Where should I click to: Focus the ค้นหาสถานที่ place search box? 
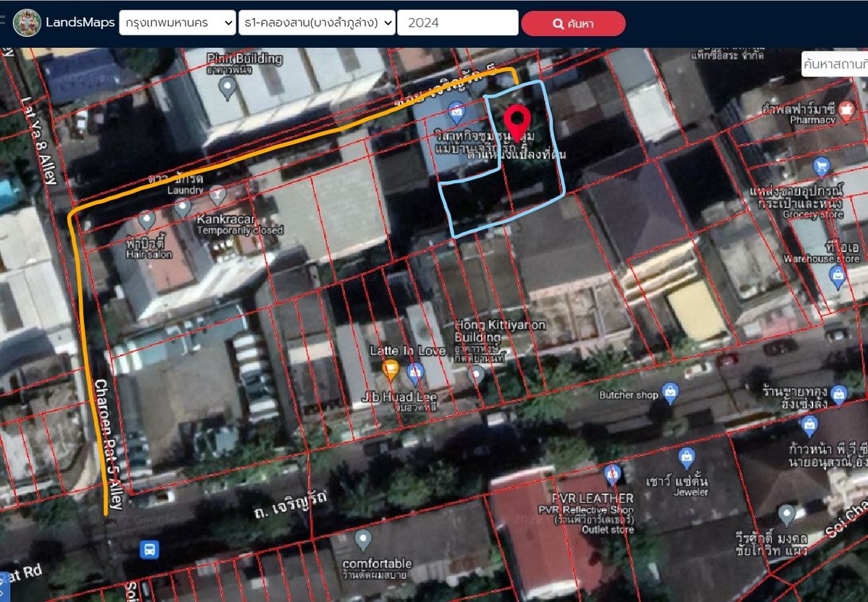835,64
